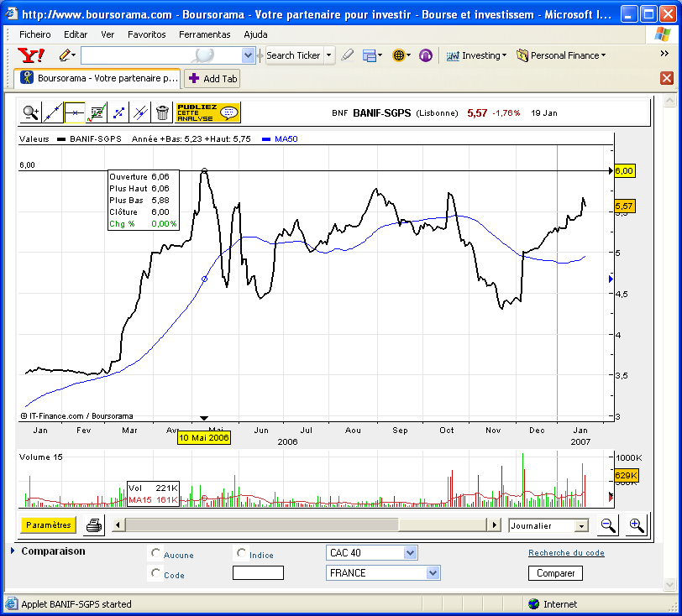
Task: Open the Favoritos menu
Action: [x=146, y=34]
